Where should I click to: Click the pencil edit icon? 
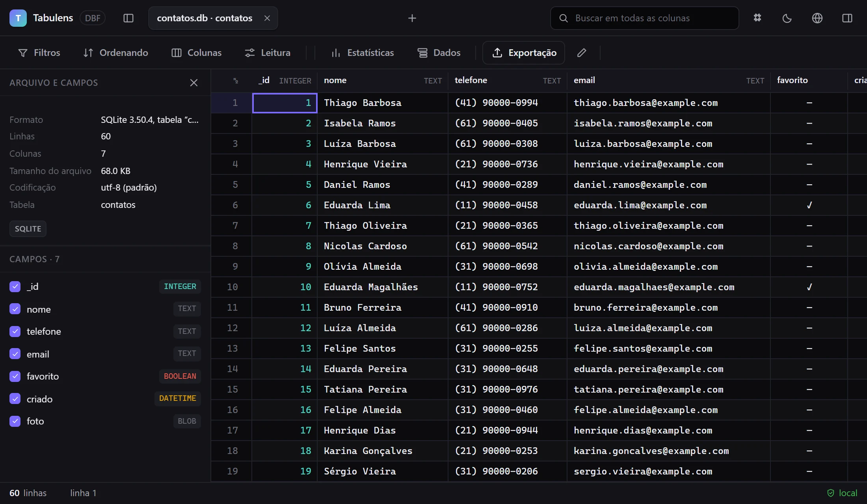click(x=582, y=53)
